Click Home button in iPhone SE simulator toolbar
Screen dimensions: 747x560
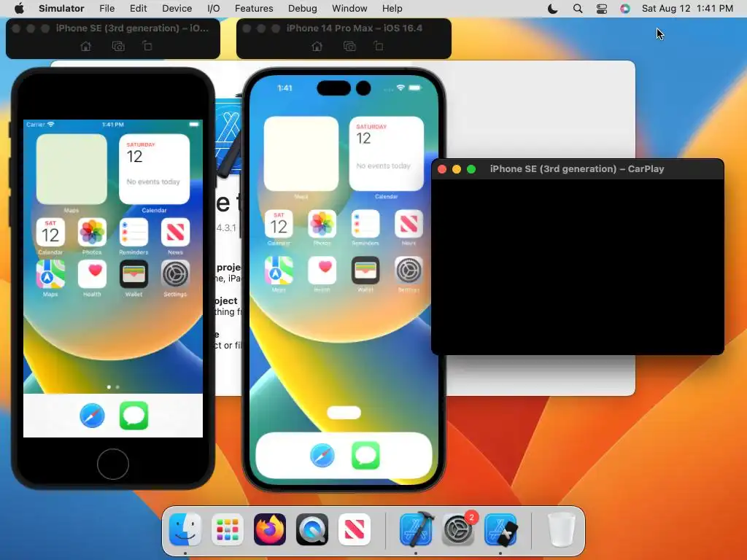coord(86,46)
